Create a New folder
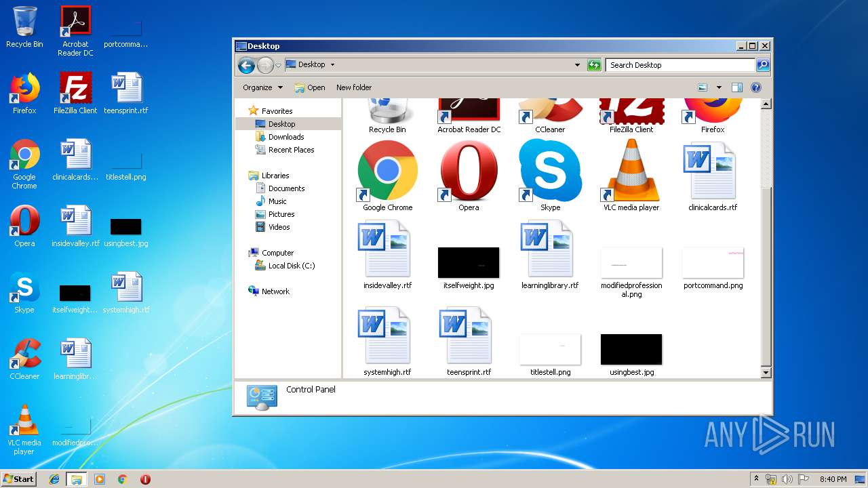This screenshot has height=488, width=868. pos(354,87)
